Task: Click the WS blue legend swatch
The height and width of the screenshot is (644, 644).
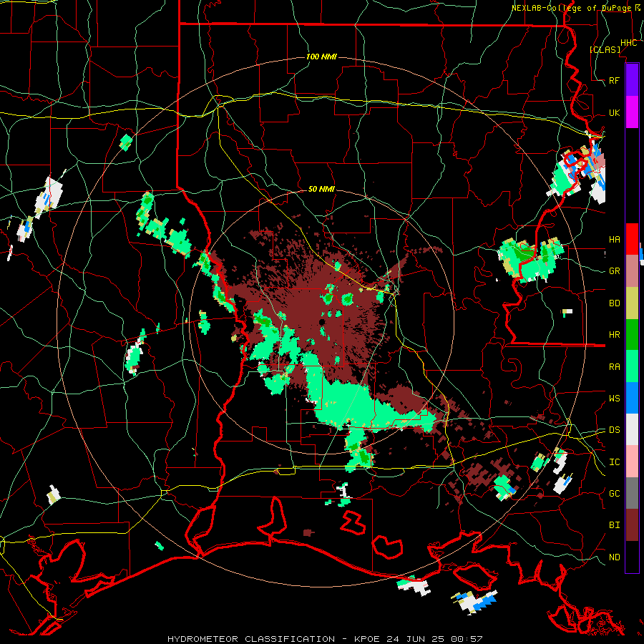Action: point(632,398)
